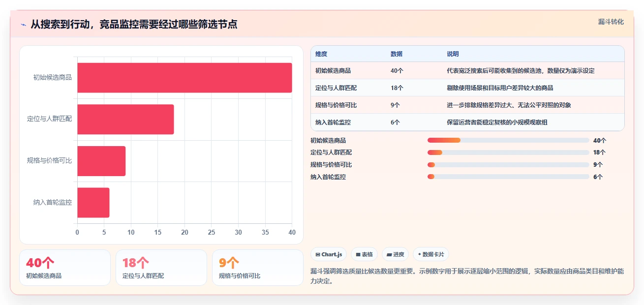Click the progress list label 规格与价格可比
This screenshot has width=644, height=305.
pos(331,165)
